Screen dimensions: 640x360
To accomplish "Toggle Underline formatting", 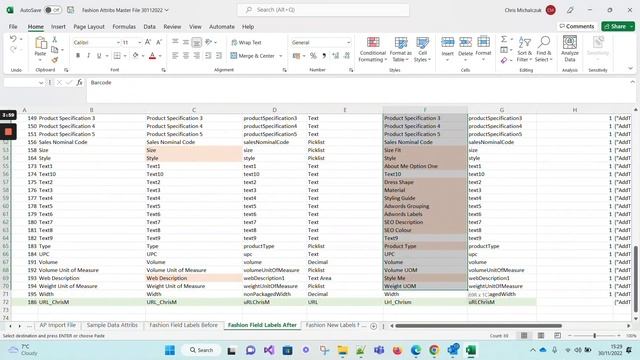I will (x=99, y=56).
